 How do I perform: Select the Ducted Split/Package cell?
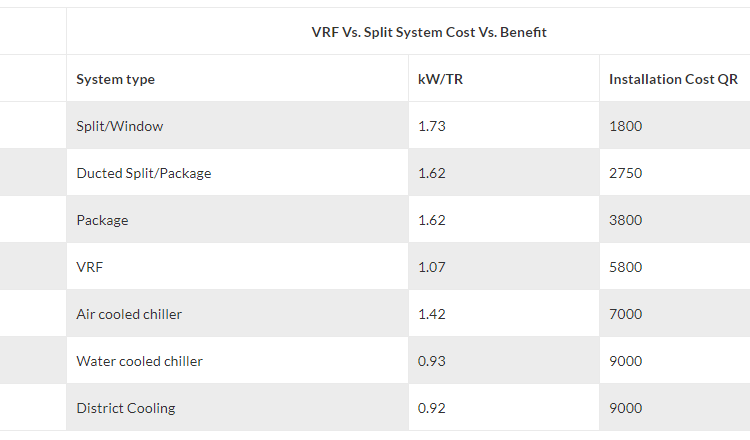(x=143, y=173)
